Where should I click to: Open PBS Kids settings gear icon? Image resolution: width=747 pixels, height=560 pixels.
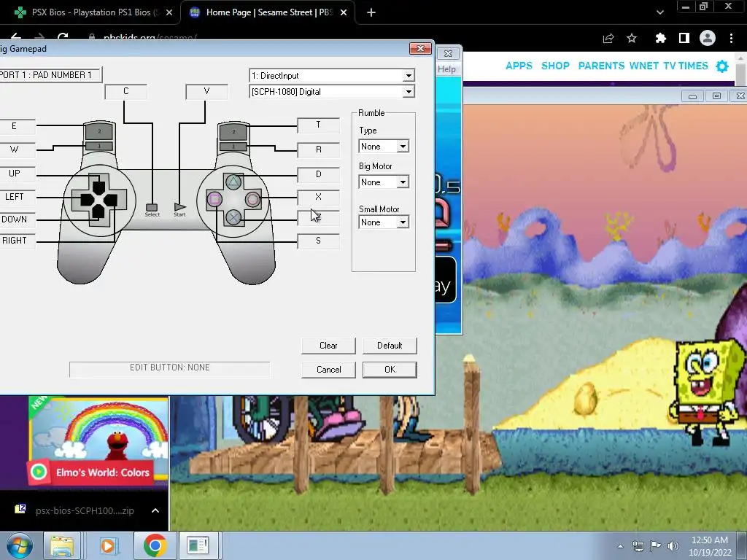722,66
